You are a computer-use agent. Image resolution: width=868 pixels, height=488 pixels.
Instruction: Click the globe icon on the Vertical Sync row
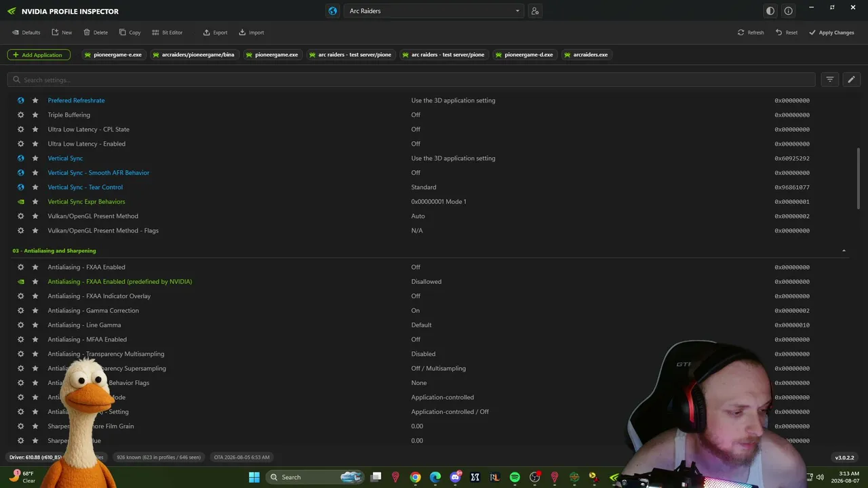coord(21,159)
